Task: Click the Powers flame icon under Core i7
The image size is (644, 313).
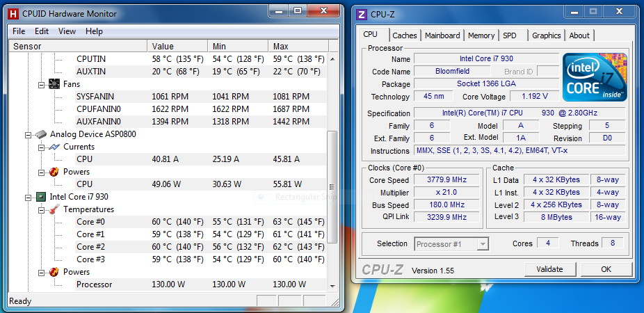Action: (x=55, y=272)
